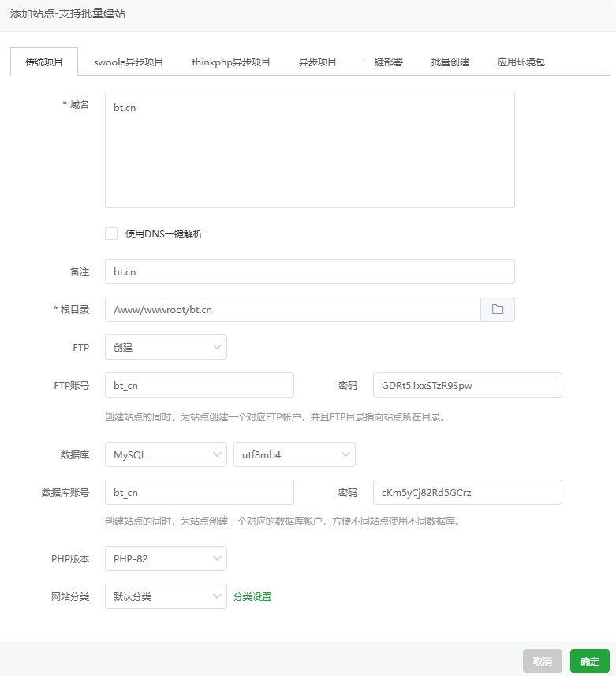Click the 根目录 path input field
The width and height of the screenshot is (616, 676).
pos(293,309)
